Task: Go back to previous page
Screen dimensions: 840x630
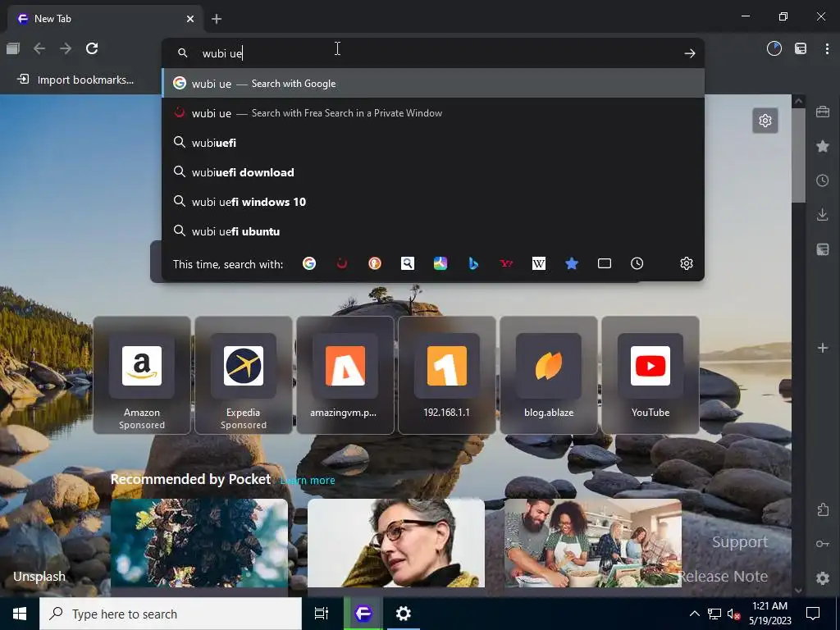Action: pyautogui.click(x=39, y=48)
